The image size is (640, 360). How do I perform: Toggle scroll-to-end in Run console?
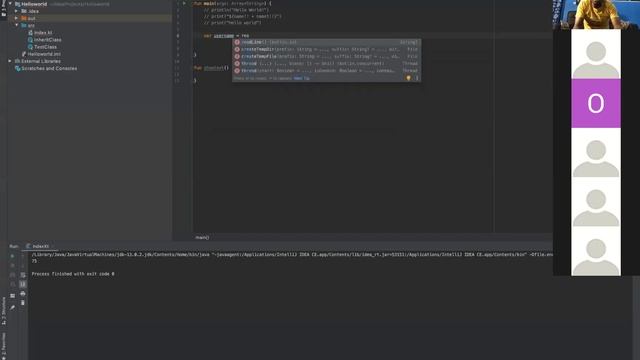[23, 284]
